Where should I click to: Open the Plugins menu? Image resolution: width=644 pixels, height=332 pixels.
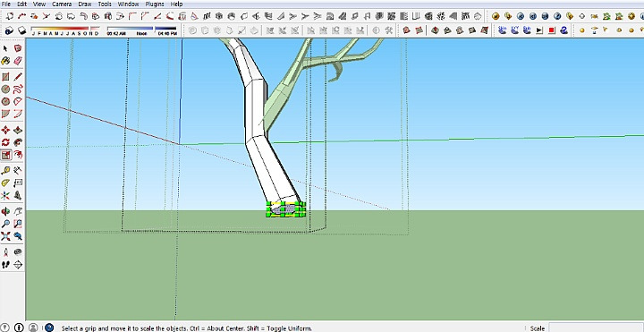(x=155, y=4)
